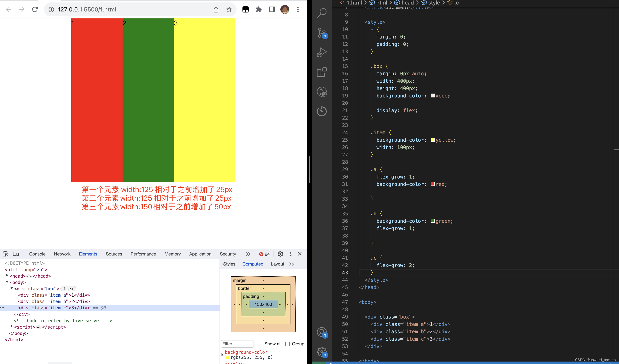Close the DevTools panel
Screen dimensions: 619x364
coord(300,254)
